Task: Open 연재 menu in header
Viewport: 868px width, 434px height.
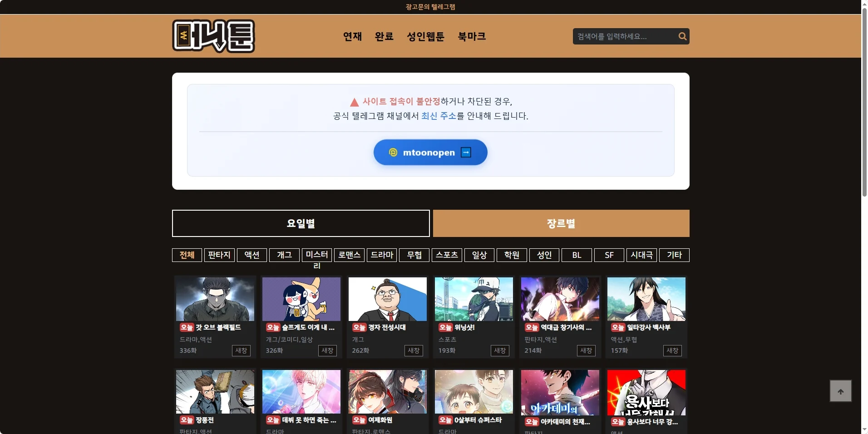Action: click(352, 36)
